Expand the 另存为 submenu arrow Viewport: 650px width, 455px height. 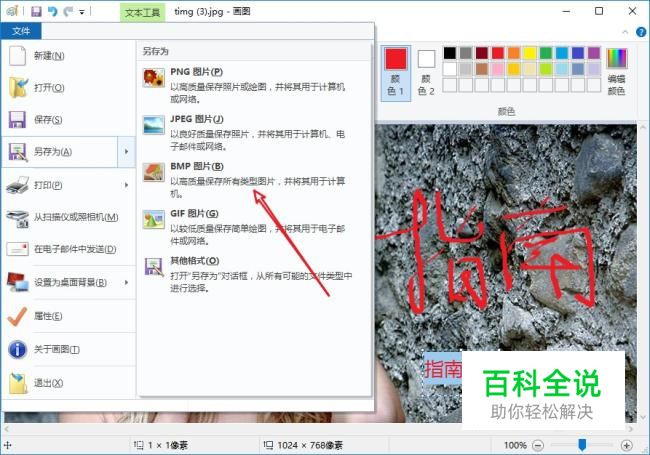[x=126, y=152]
